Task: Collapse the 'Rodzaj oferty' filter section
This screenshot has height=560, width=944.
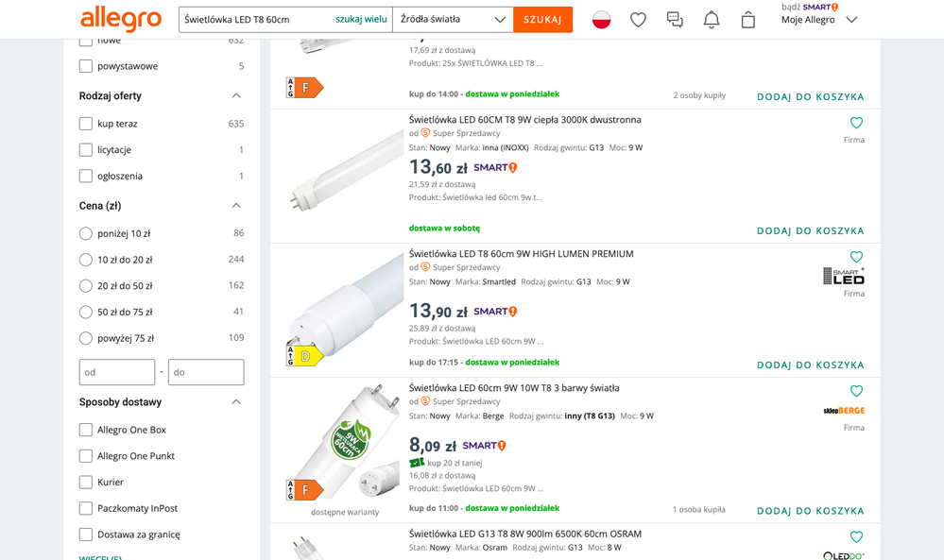Action: click(x=236, y=96)
